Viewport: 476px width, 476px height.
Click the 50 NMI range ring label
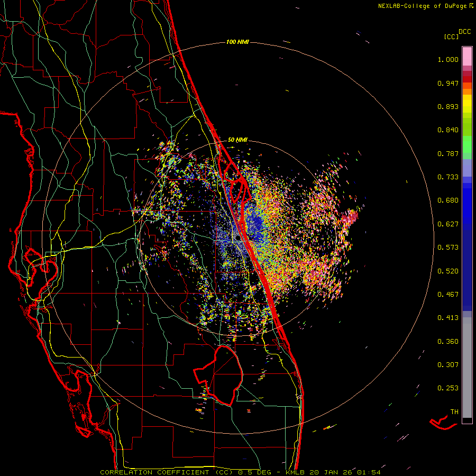[x=237, y=140]
